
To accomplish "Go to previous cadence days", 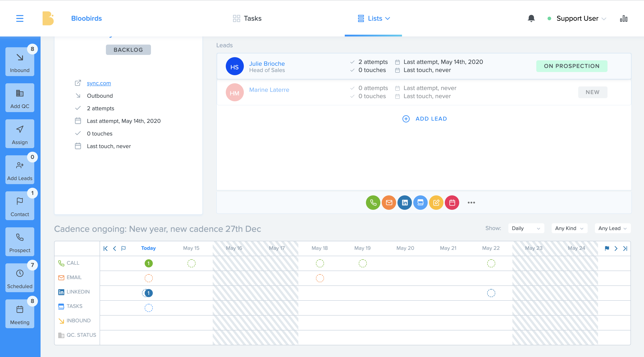I will (x=114, y=249).
